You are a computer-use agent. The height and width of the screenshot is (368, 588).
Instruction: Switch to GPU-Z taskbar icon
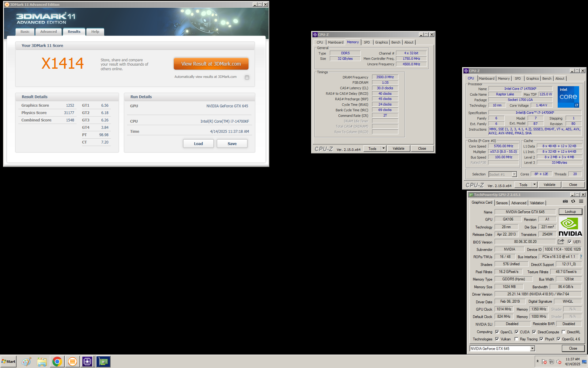(x=103, y=362)
